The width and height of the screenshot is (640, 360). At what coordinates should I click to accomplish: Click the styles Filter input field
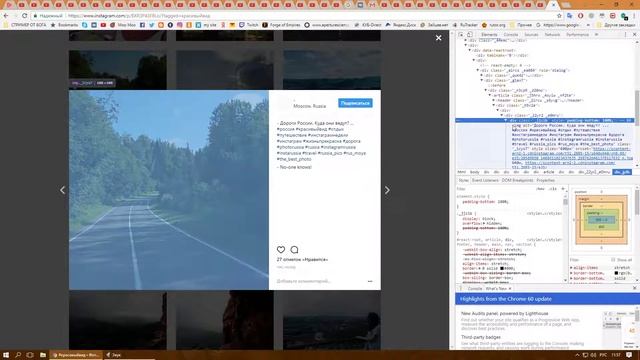(x=494, y=189)
